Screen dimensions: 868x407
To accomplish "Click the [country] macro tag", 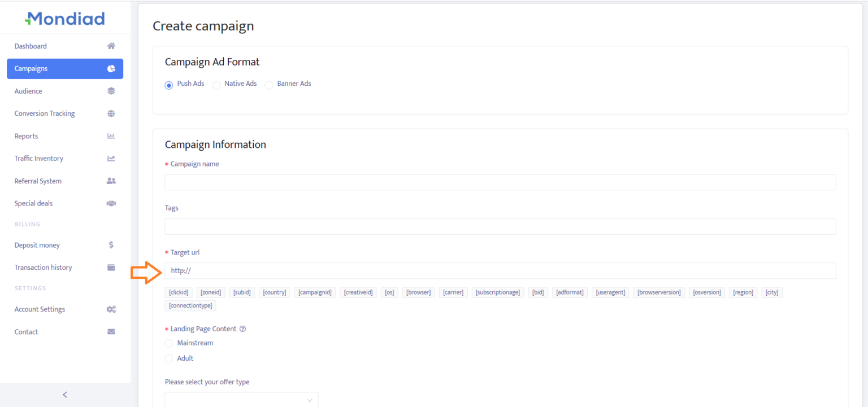I will click(274, 292).
